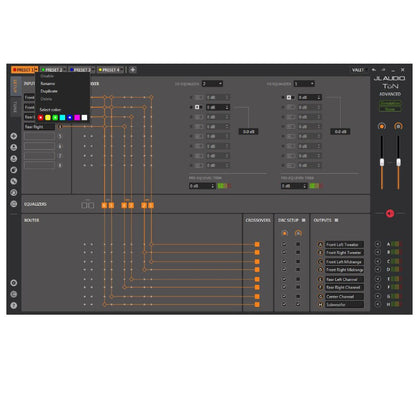The width and height of the screenshot is (416, 416).
Task: Click the undo arrow next to VALET
Action: pyautogui.click(x=374, y=70)
